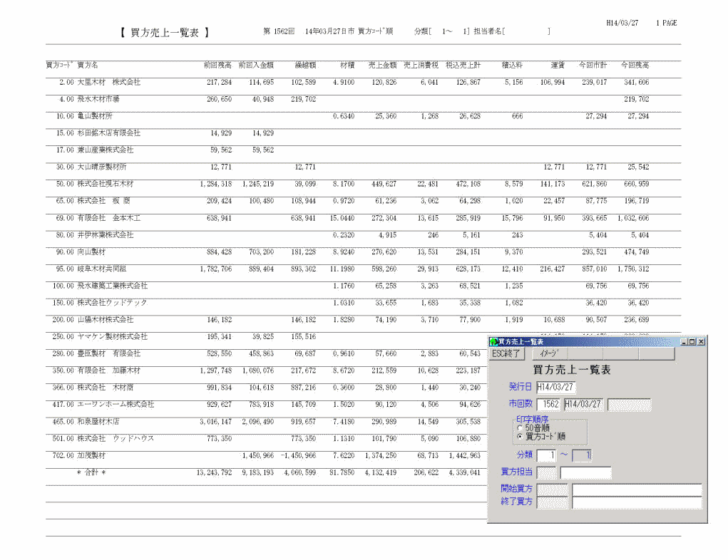Click the negative value -1,450,966
Viewport: 728px width, 560px height.
pos(298,455)
